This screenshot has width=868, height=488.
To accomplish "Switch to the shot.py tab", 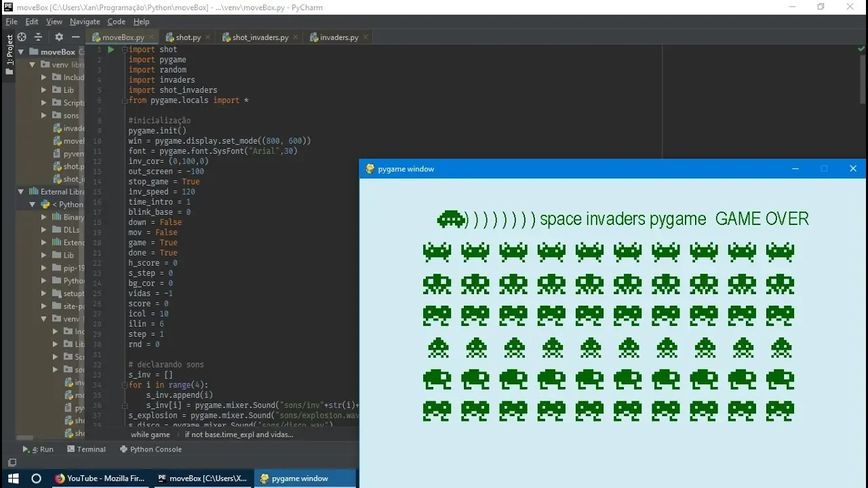I will [188, 37].
